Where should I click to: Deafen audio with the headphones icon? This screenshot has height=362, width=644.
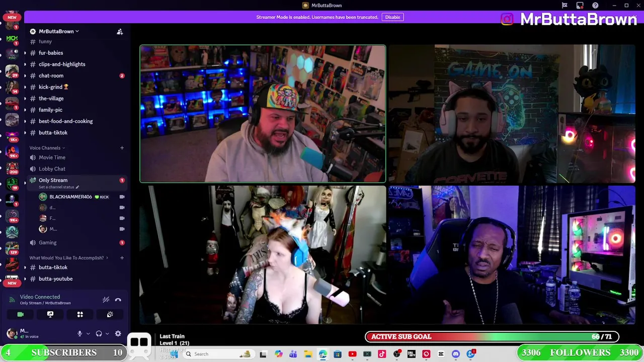tap(99, 333)
